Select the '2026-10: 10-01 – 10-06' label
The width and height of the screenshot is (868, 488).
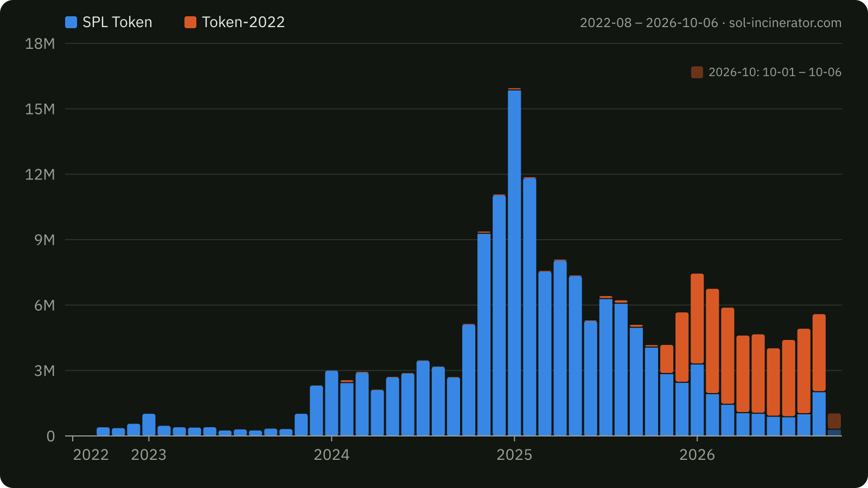click(775, 72)
